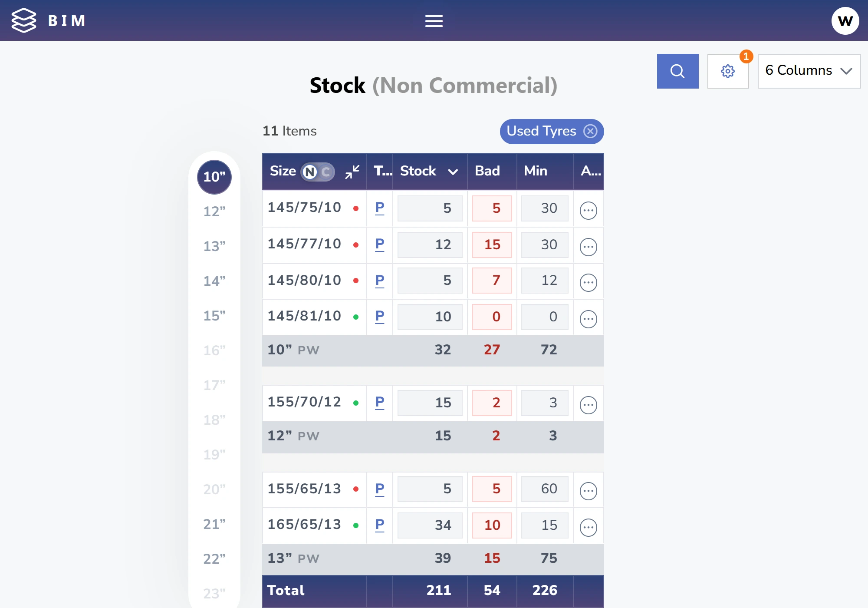The image size is (868, 608).
Task: Toggle the N/C switch in Size header
Action: pyautogui.click(x=318, y=172)
